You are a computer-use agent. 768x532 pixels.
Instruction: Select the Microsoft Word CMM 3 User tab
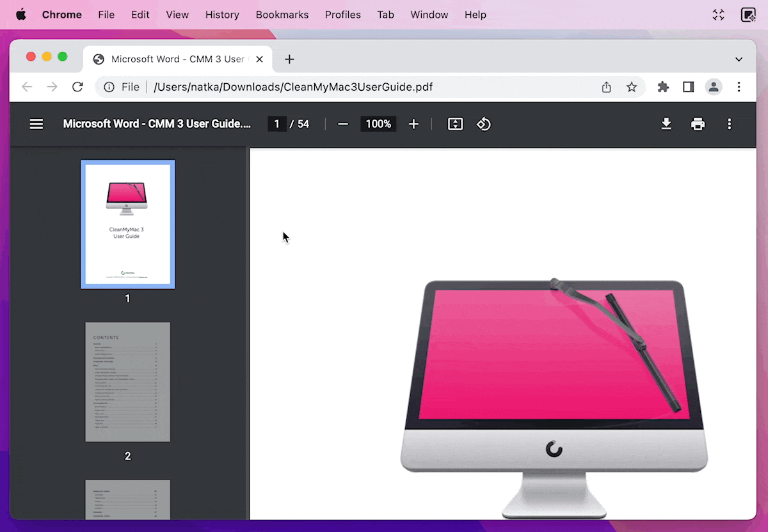point(177,59)
